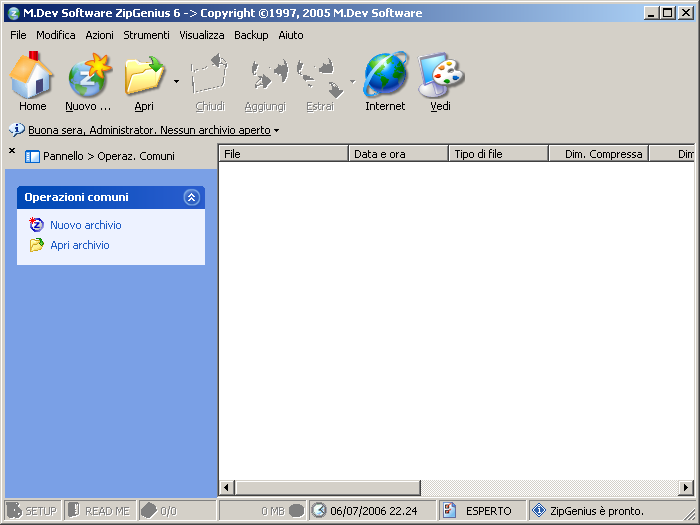This screenshot has height=525, width=700.
Task: Collapse the Operazioni comuni section chevron
Action: click(x=192, y=197)
